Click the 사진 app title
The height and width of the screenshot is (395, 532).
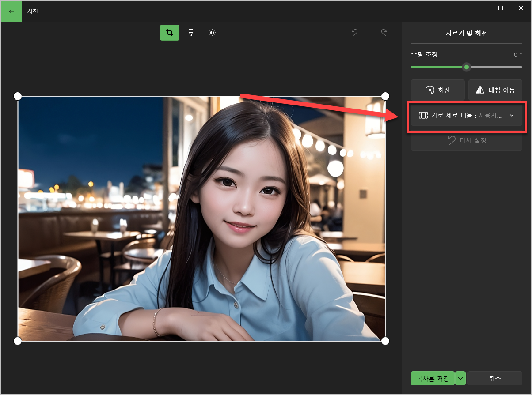click(x=33, y=11)
